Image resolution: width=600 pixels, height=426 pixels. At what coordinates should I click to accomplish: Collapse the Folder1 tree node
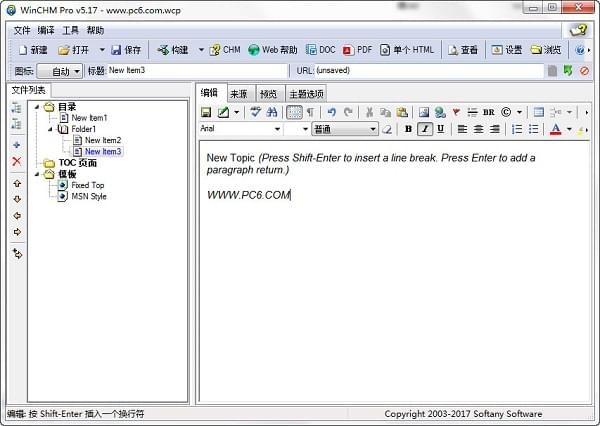(52, 129)
